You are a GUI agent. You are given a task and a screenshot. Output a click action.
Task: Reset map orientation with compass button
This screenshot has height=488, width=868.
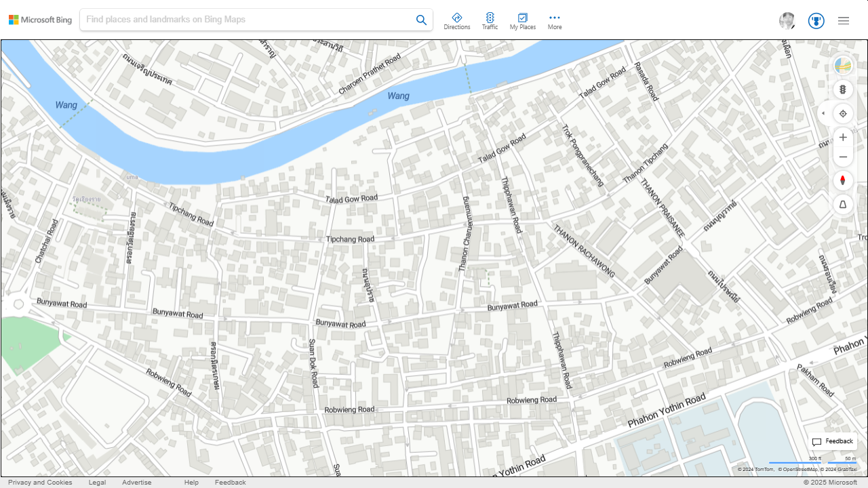[843, 180]
